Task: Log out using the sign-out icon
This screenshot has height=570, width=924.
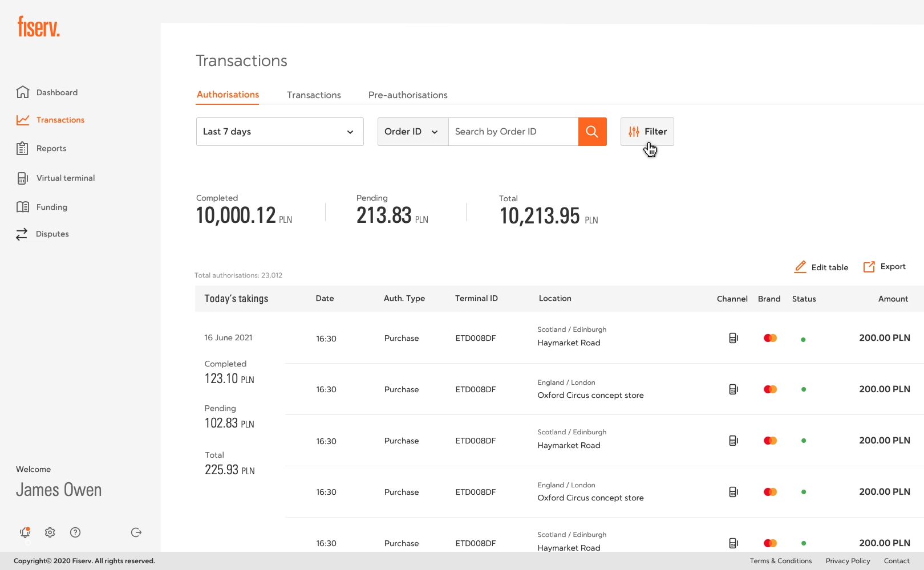Action: click(x=136, y=532)
